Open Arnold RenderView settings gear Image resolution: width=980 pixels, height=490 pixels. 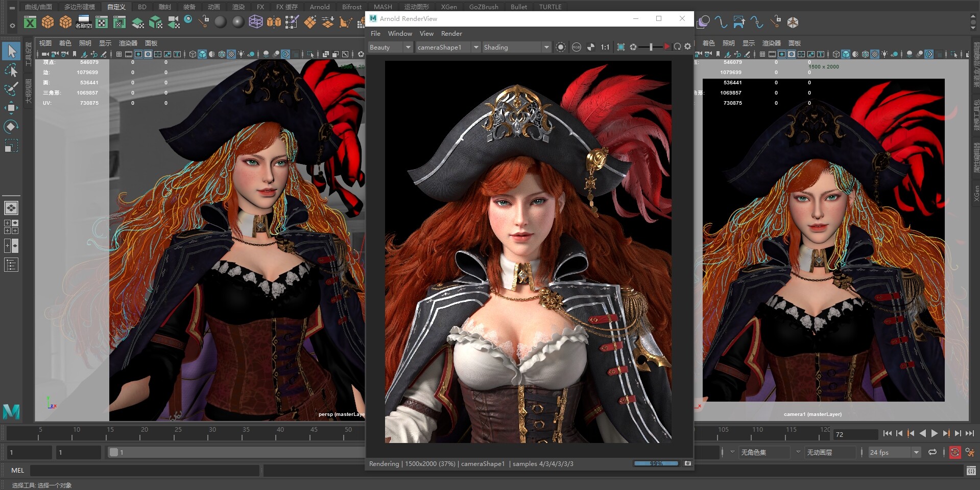point(687,46)
